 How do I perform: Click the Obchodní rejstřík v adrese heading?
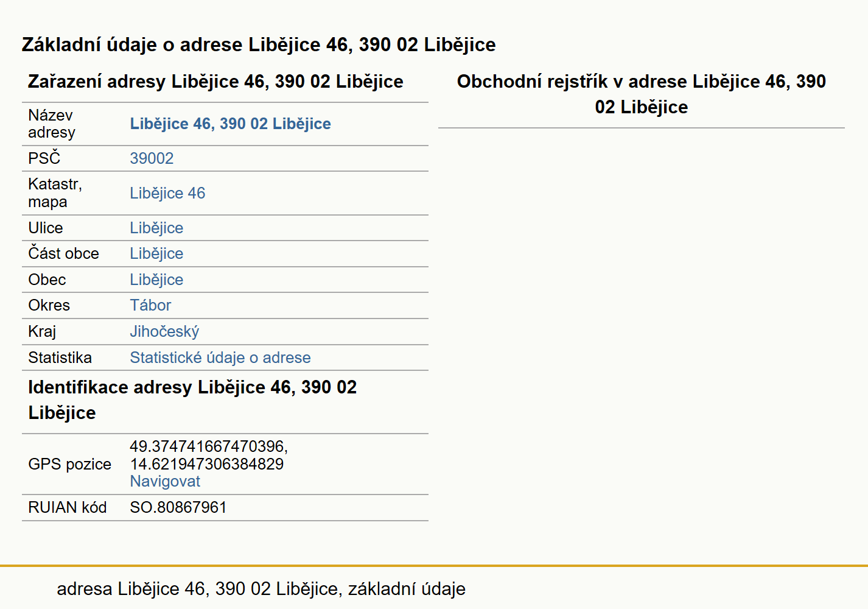click(x=642, y=94)
